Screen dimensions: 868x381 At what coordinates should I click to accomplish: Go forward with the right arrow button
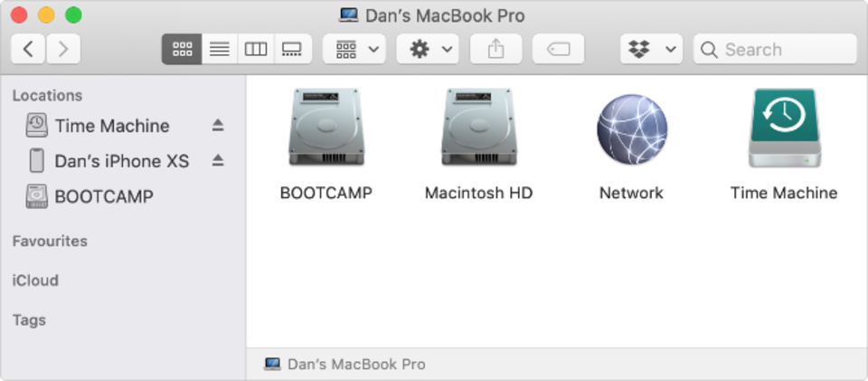click(63, 49)
